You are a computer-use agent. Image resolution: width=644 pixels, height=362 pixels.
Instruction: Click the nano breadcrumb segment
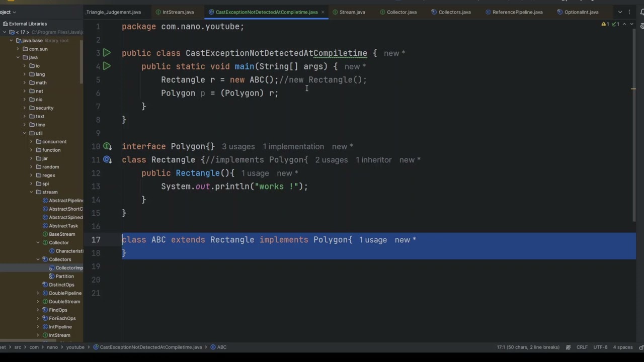tap(52, 347)
